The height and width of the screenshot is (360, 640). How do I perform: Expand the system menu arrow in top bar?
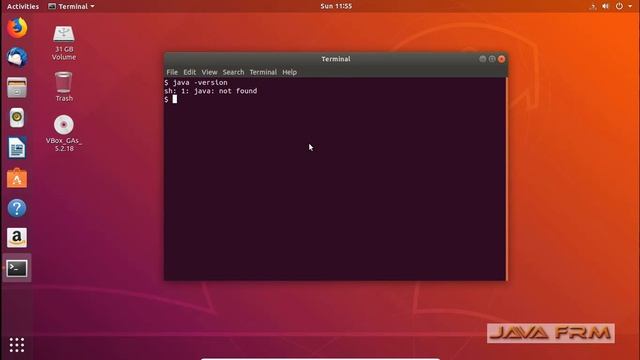(x=630, y=6)
